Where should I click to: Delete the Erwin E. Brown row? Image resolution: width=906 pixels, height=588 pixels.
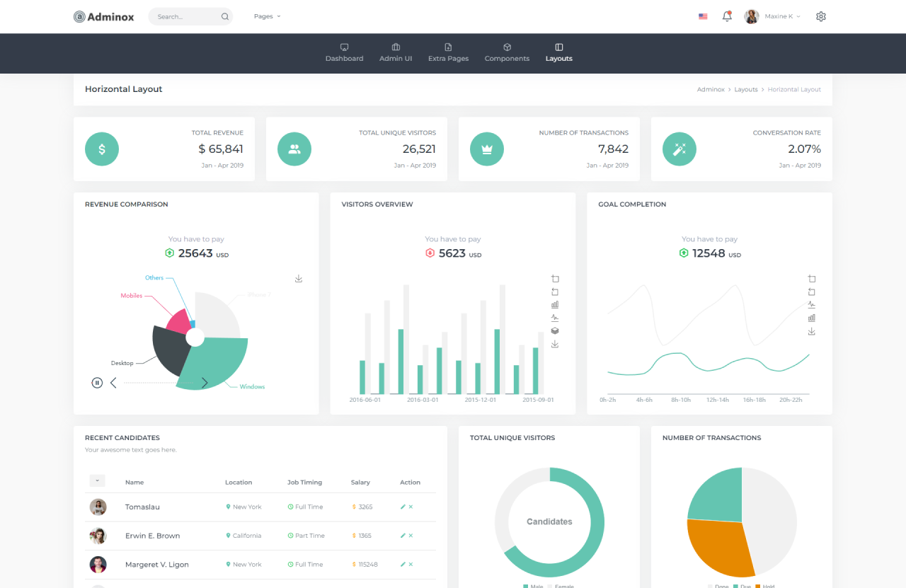point(411,536)
